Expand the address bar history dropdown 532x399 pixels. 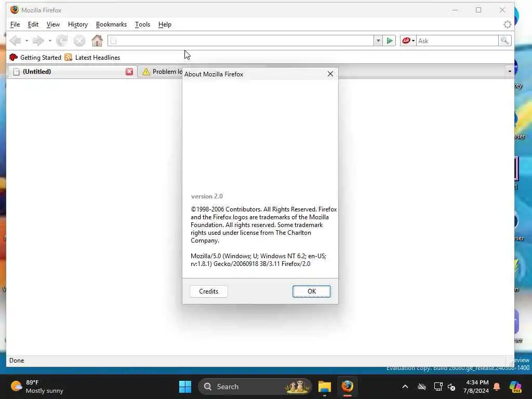[x=378, y=41]
